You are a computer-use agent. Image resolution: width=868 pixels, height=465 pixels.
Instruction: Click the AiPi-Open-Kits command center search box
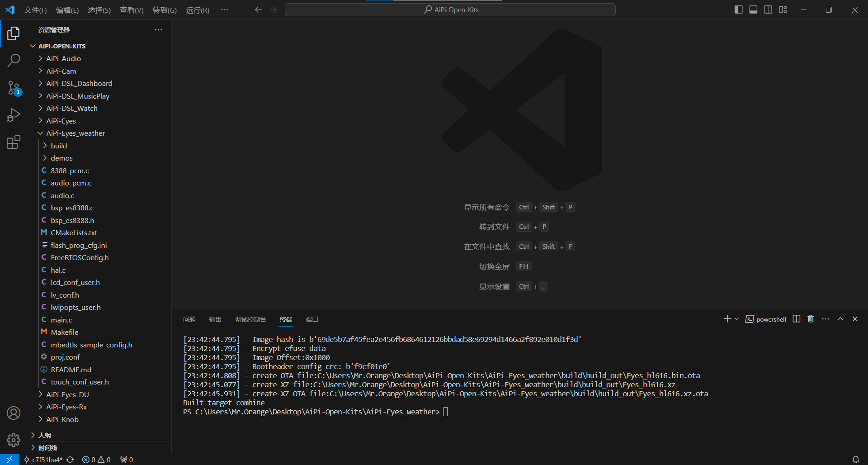coord(450,10)
